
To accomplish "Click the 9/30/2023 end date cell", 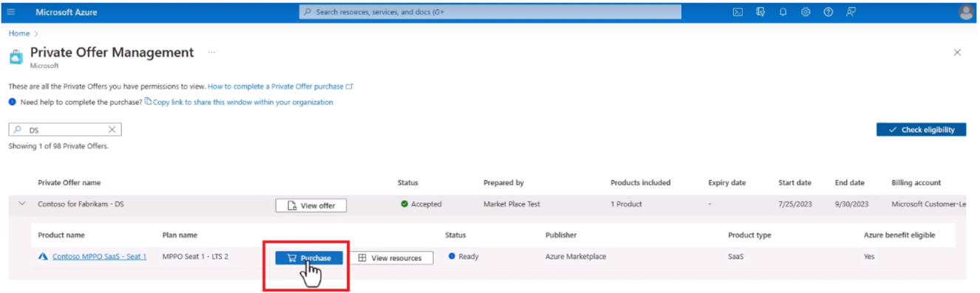I will click(x=851, y=204).
